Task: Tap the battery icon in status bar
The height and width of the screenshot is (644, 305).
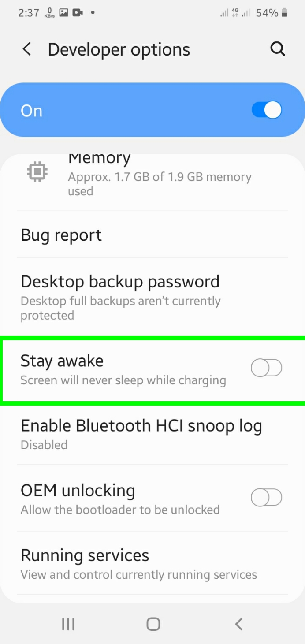Action: pos(285,13)
